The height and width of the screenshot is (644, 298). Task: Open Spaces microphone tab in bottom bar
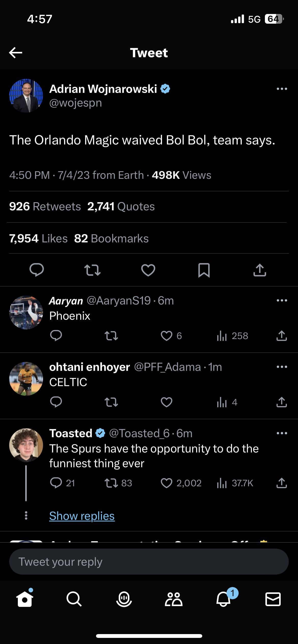point(124,599)
